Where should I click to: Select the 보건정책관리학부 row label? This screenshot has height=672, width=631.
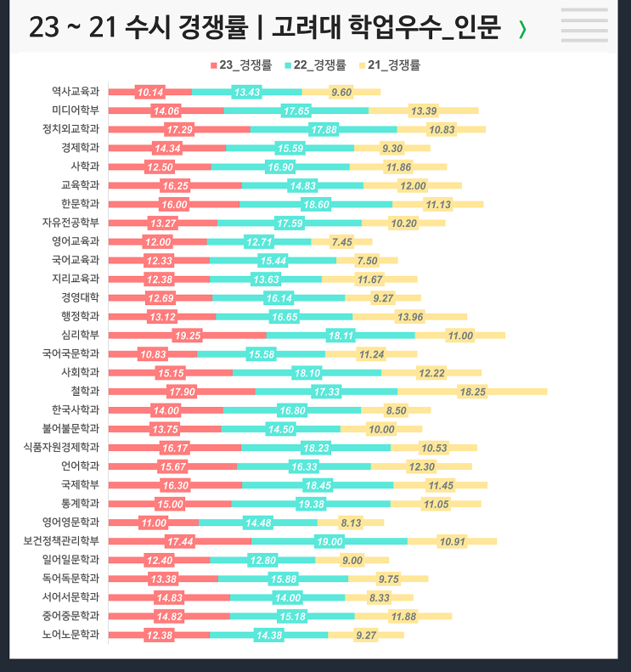click(x=61, y=541)
